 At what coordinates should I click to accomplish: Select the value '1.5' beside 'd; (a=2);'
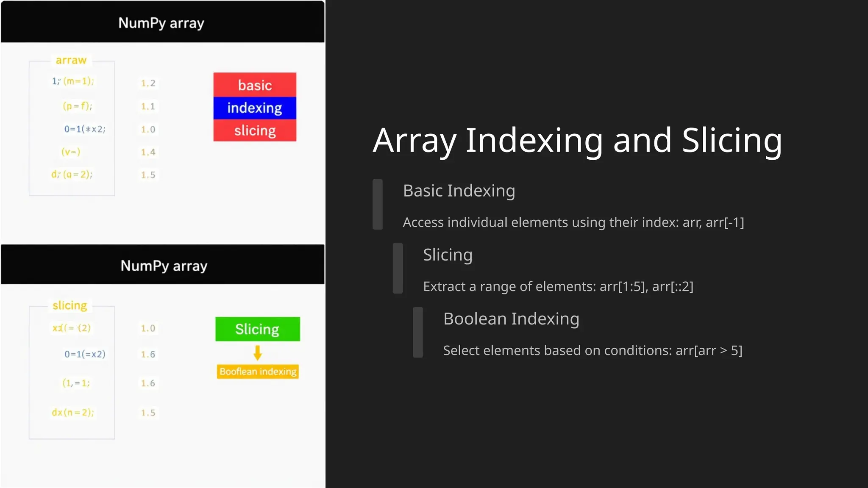point(148,175)
